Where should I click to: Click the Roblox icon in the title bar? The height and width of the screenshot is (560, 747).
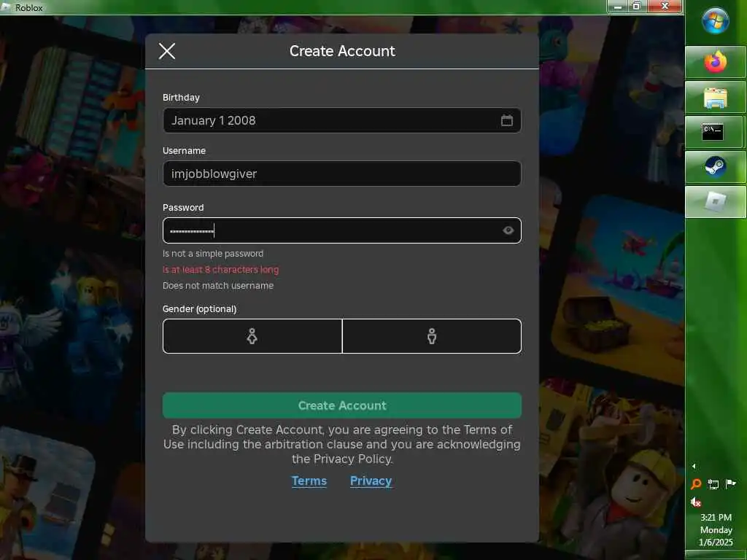click(x=6, y=7)
